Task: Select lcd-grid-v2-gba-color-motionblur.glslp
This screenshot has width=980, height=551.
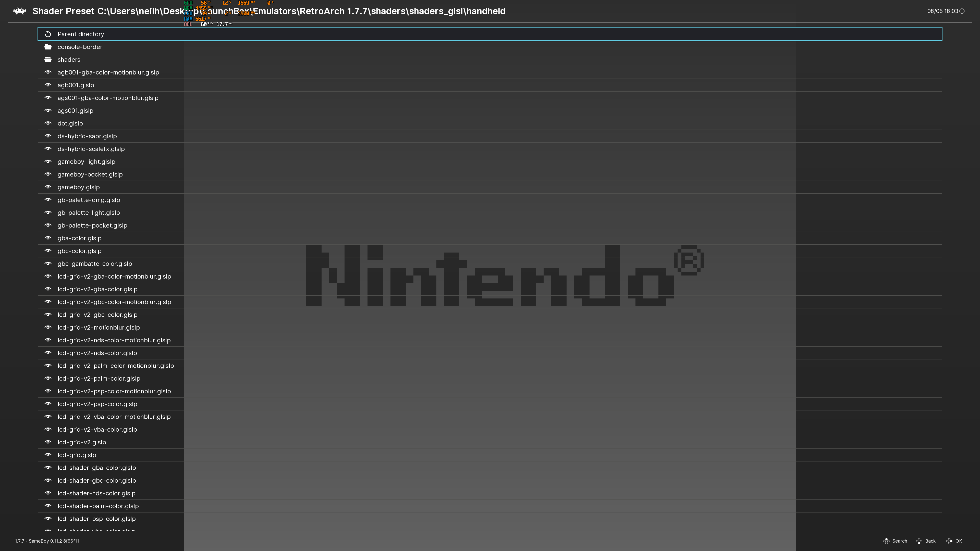Action: (490, 276)
